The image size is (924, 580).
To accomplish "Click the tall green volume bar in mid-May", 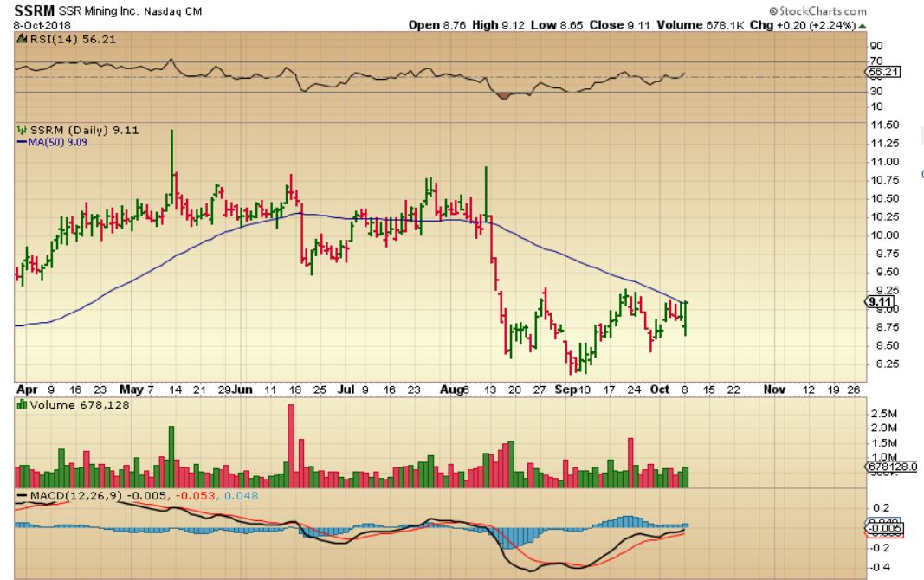I will click(171, 457).
